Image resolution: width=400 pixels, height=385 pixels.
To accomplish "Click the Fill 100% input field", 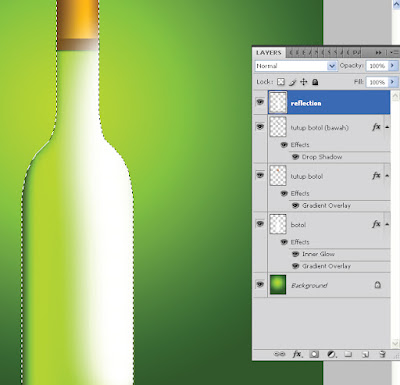I will coord(377,82).
